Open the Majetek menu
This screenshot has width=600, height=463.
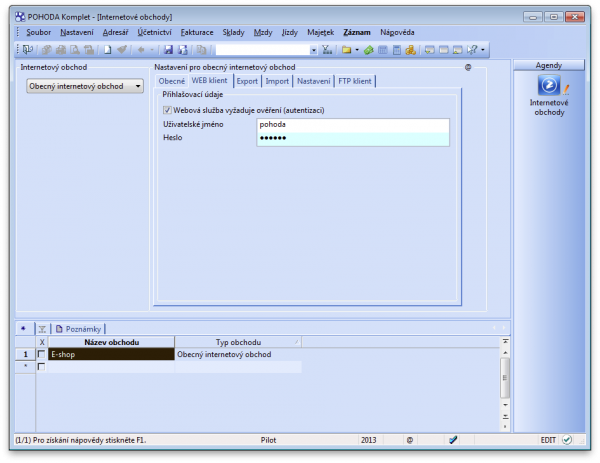[x=320, y=33]
